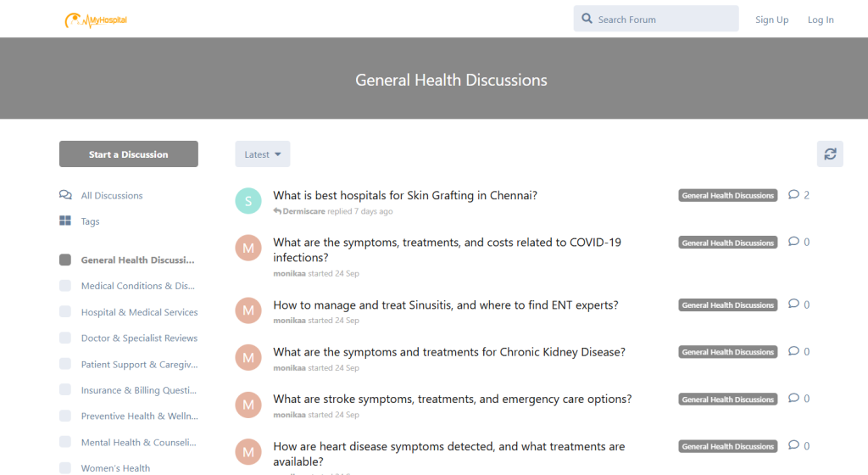Click the 'S' avatar of Skin Grafting discussion
This screenshot has height=475, width=868.
pos(248,201)
